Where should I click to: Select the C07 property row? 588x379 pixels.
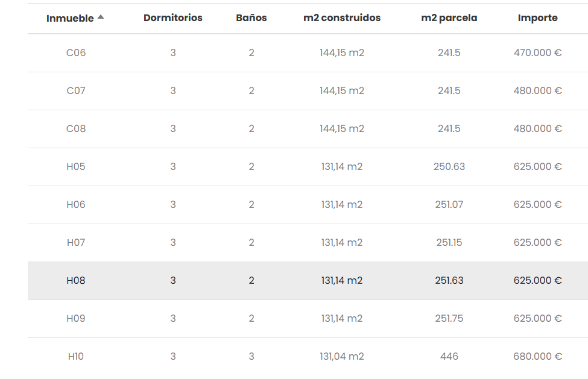coord(76,91)
